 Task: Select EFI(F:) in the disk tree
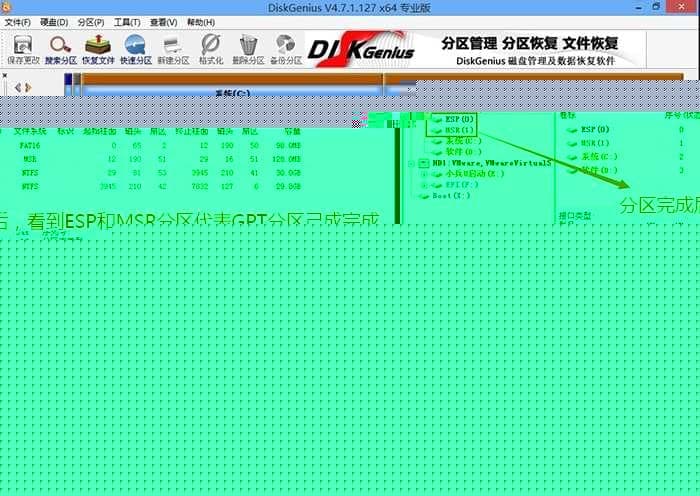coord(462,184)
